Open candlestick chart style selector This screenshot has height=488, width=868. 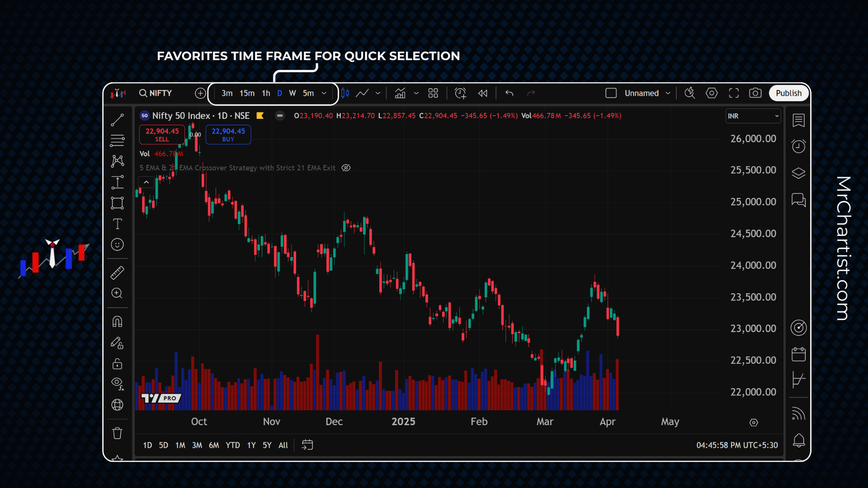click(x=345, y=93)
